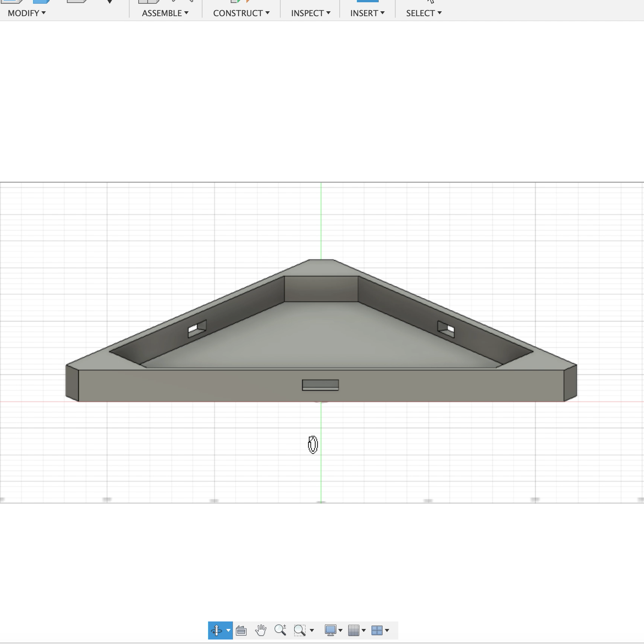Select the Orbit tool in navigation bar
The height and width of the screenshot is (644, 644).
click(x=217, y=630)
